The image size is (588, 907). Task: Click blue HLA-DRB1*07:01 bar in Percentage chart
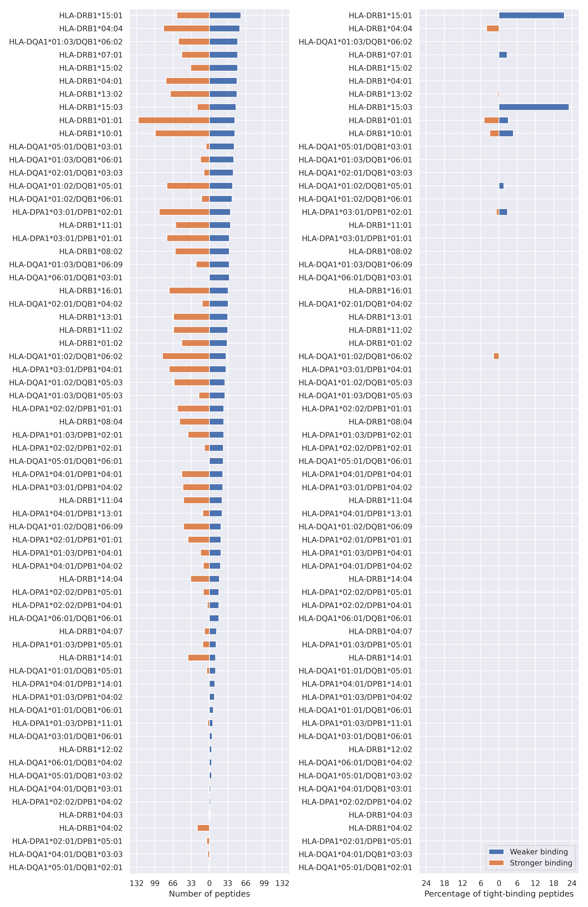tap(503, 55)
